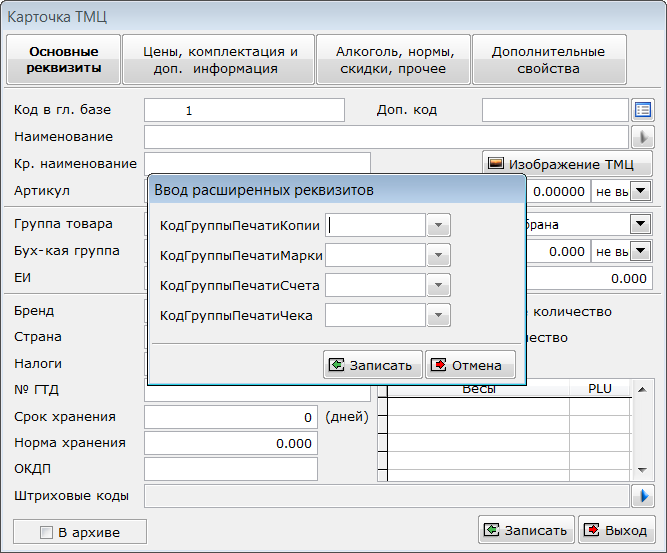Click № ГТД input field

point(257,393)
